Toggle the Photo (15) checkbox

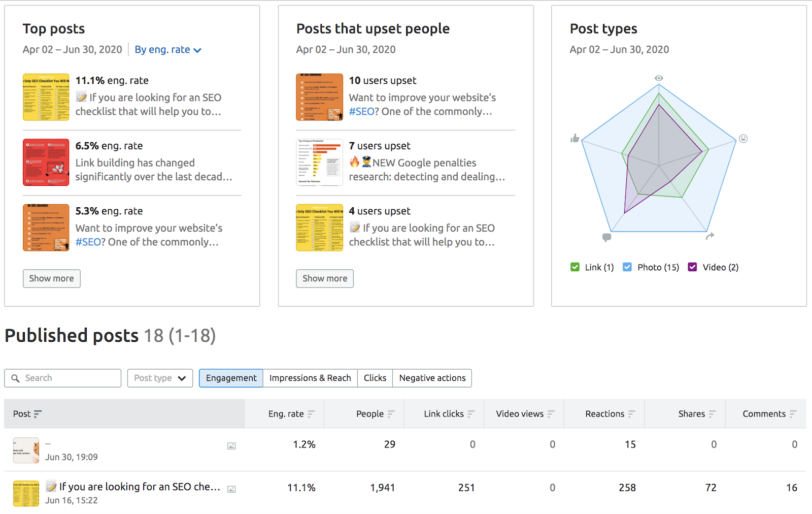pos(627,267)
